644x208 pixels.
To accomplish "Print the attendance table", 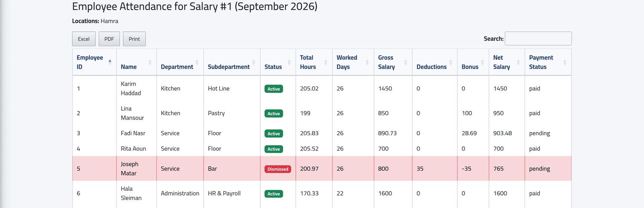I will tap(134, 39).
